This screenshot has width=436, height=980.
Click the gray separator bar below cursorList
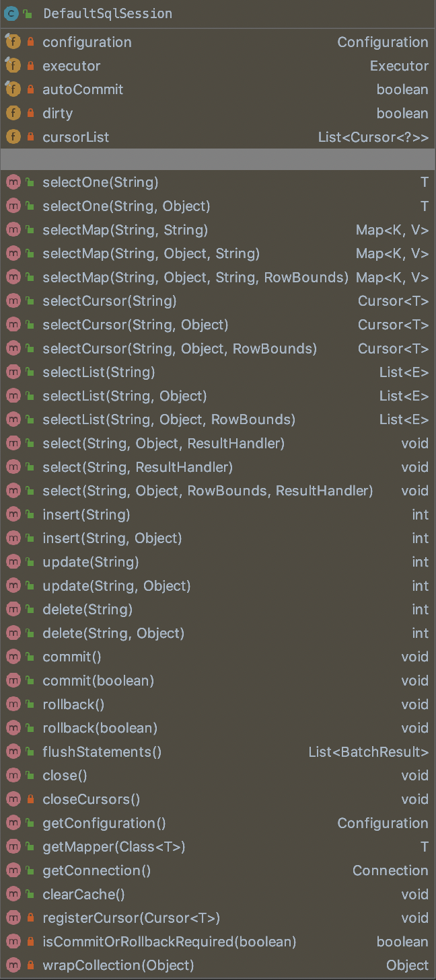tap(218, 159)
